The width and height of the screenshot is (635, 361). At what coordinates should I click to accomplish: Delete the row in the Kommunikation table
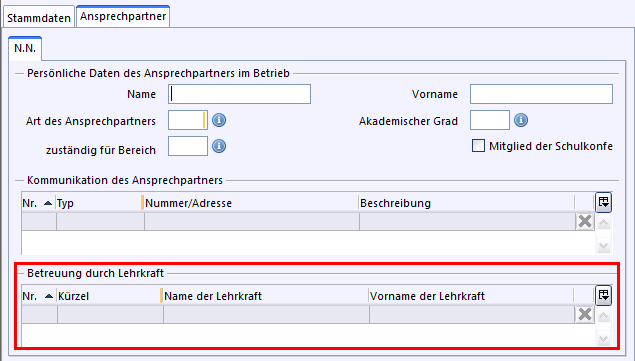585,222
